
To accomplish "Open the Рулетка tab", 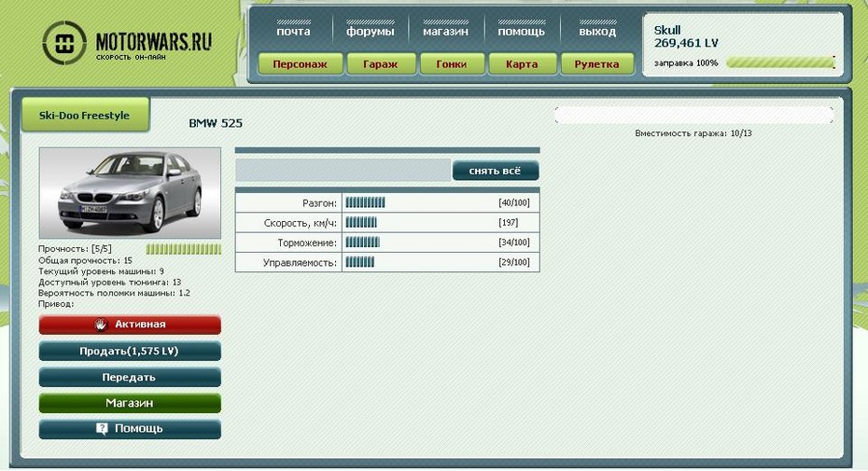I will coord(596,64).
